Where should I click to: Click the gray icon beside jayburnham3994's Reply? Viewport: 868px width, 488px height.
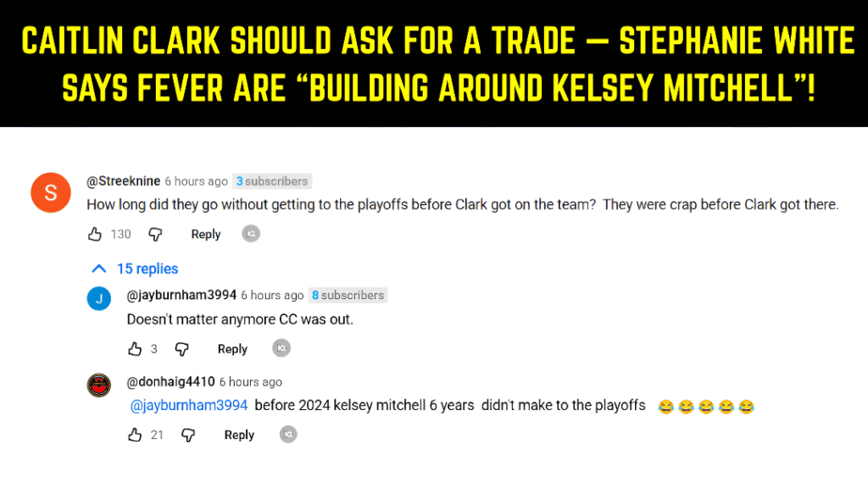281,348
